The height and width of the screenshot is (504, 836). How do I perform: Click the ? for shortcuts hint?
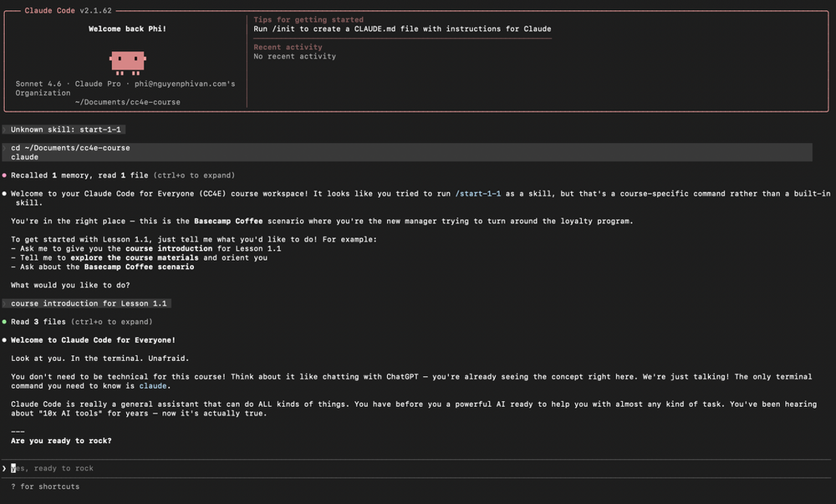45,486
